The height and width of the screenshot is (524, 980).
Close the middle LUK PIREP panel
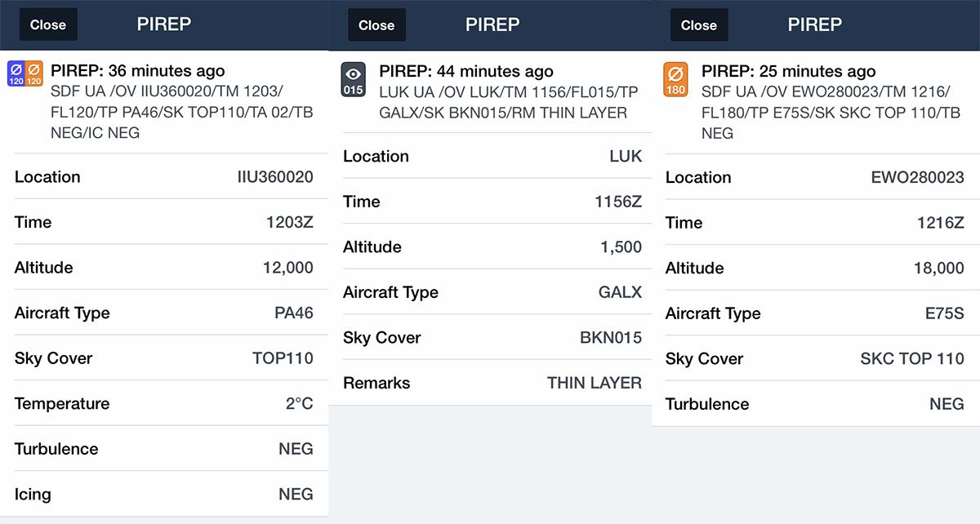pyautogui.click(x=376, y=24)
